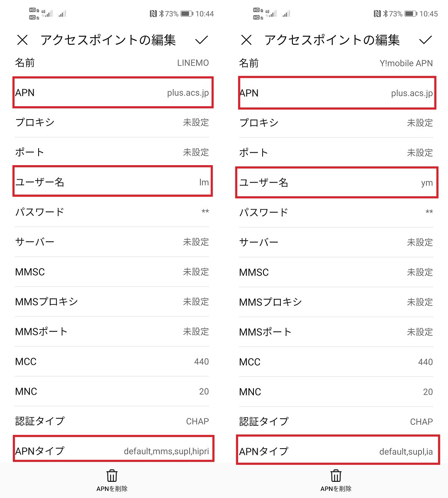
Task: Open authentication type CHAP in the Y!mobile panel
Action: 336,422
